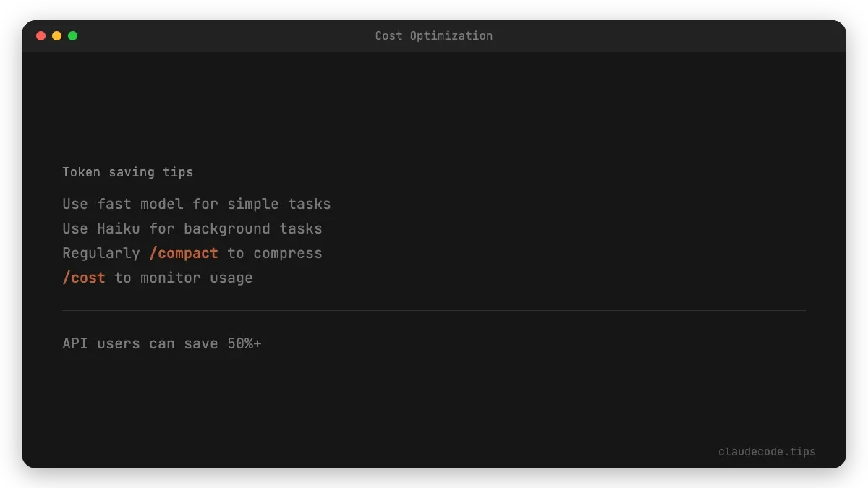Viewport: 868px width, 488px height.
Task: Click the API users save 50%+ text
Action: click(x=162, y=343)
